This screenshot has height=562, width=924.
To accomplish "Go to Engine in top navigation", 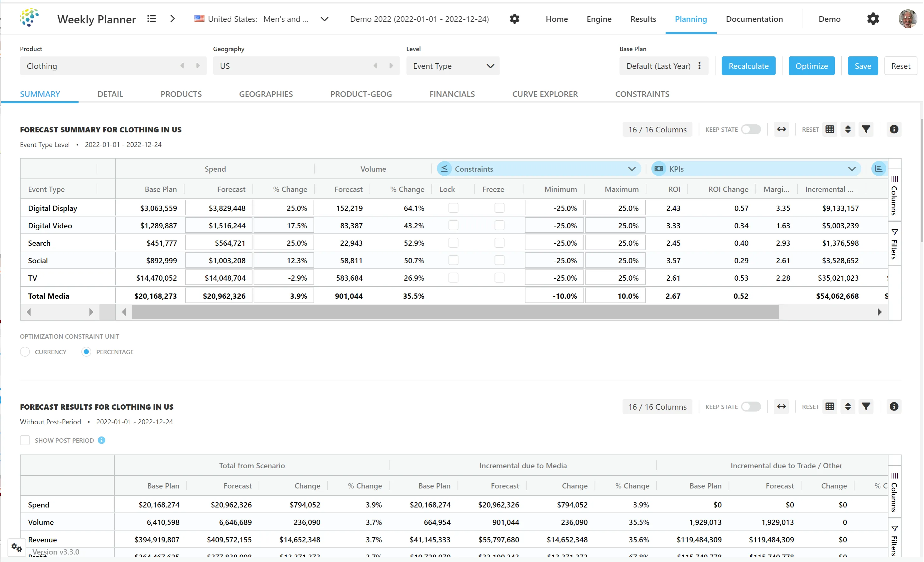I will point(599,19).
